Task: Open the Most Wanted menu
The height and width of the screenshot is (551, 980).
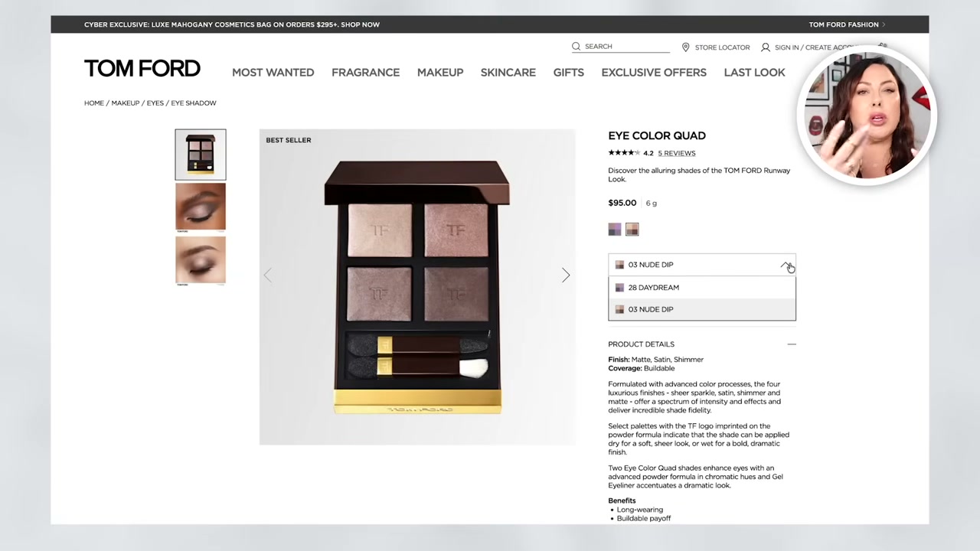Action: tap(273, 73)
